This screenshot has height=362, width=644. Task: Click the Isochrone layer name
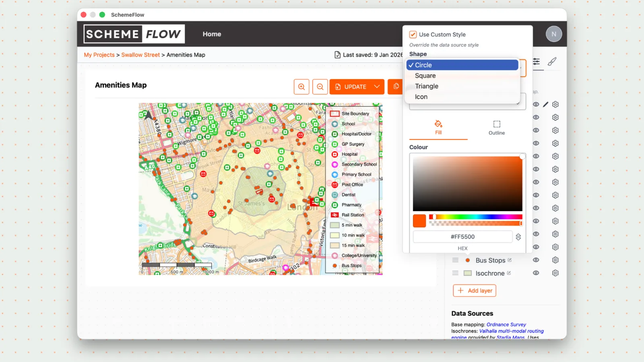point(490,273)
